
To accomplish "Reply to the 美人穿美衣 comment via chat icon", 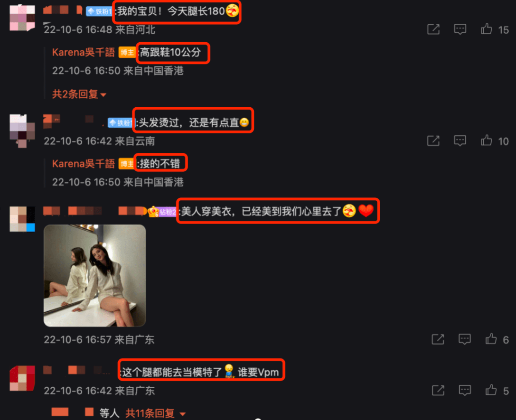I will click(465, 339).
